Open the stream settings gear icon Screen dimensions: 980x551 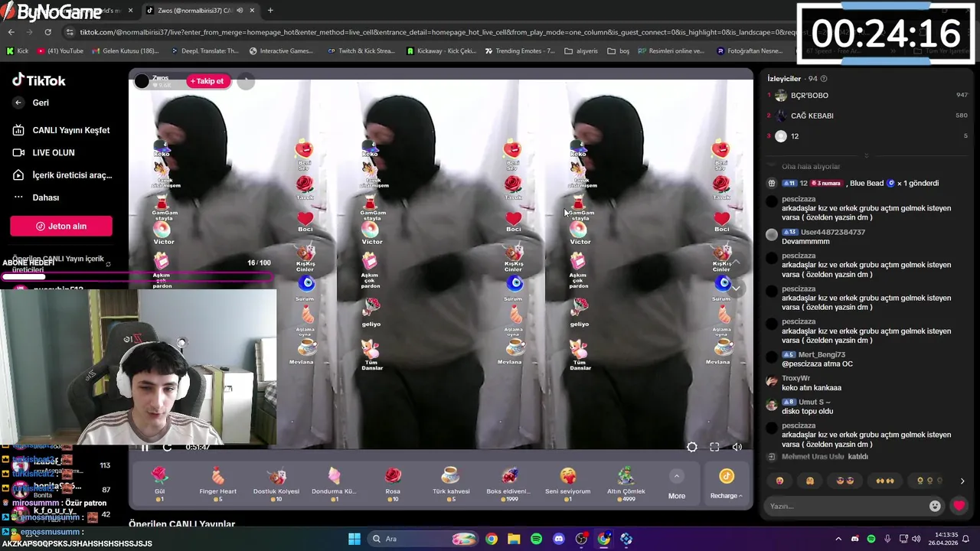coord(692,447)
